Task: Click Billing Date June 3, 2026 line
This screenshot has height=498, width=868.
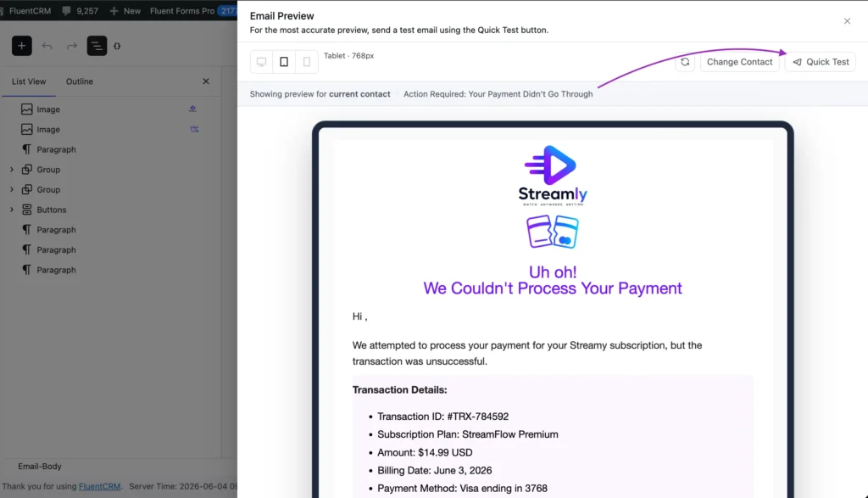Action: coord(435,470)
